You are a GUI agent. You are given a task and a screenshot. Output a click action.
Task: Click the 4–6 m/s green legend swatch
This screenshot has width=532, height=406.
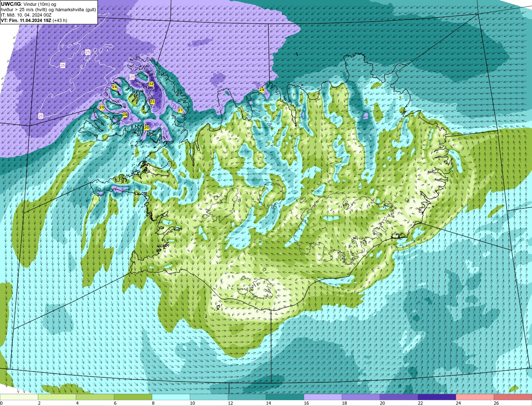[x=95, y=397]
